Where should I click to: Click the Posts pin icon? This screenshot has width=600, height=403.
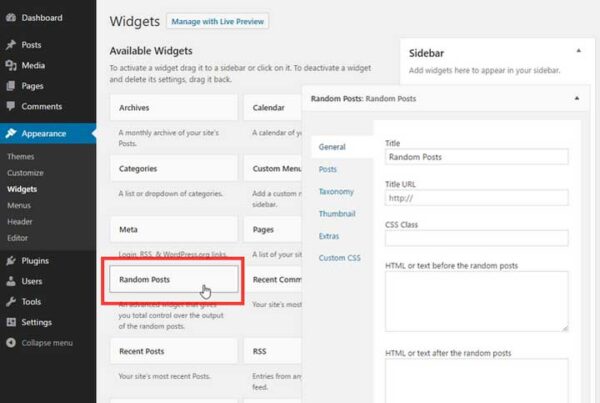(10, 45)
